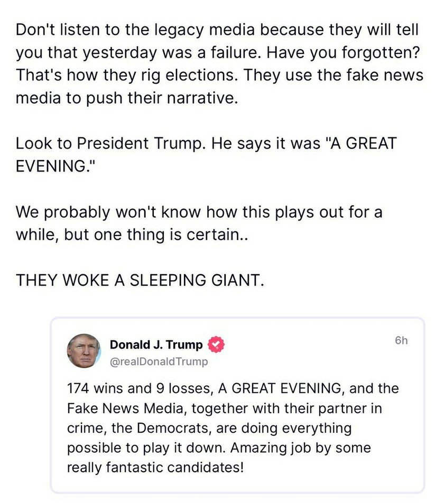Screen dimensions: 444x504
Task: Click the "THEY WOKE A SLEEPING GIANT." line
Action: click(x=139, y=279)
